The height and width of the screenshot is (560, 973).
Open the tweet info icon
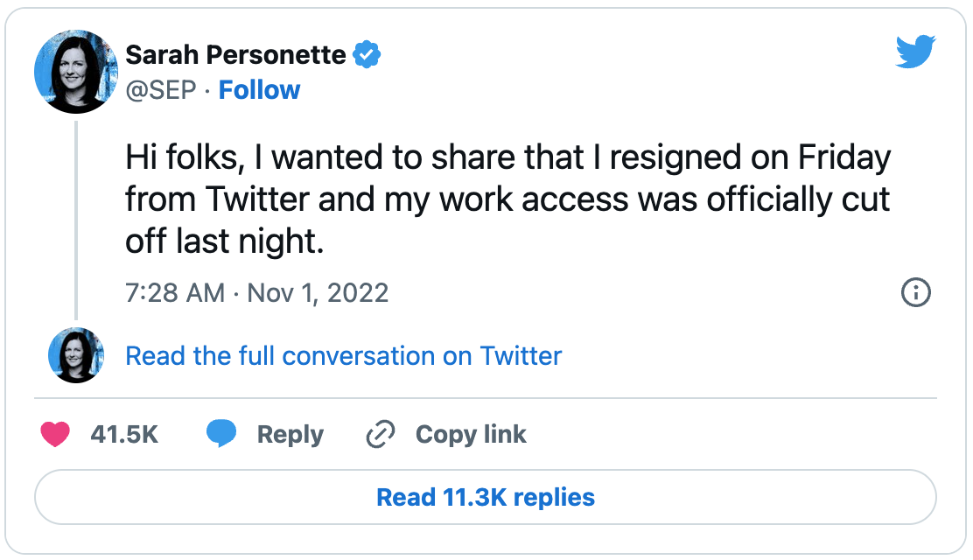[x=915, y=292]
